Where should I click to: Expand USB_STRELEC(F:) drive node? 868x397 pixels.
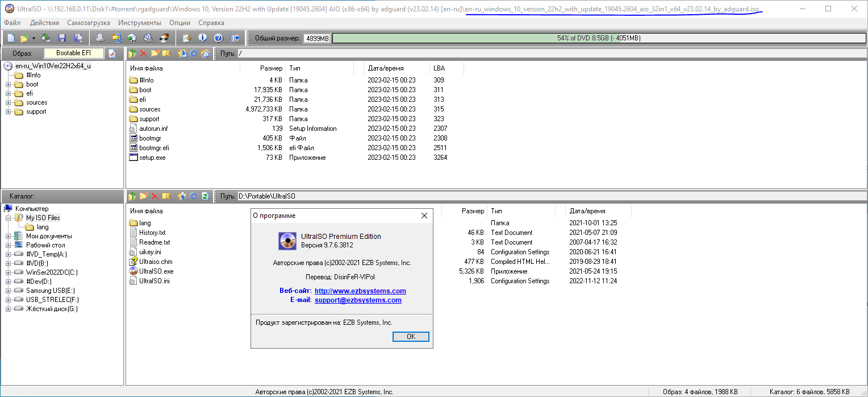click(x=8, y=300)
